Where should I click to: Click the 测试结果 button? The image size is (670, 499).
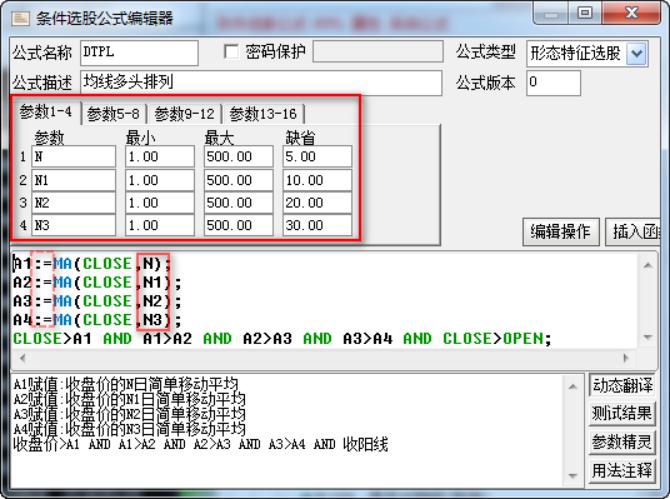pyautogui.click(x=622, y=413)
